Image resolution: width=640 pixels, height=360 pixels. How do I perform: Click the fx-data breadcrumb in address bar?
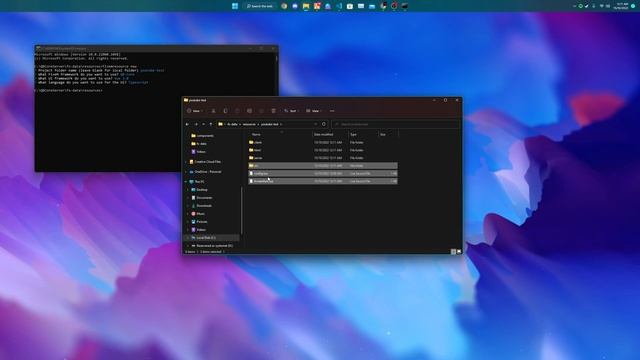pyautogui.click(x=232, y=124)
